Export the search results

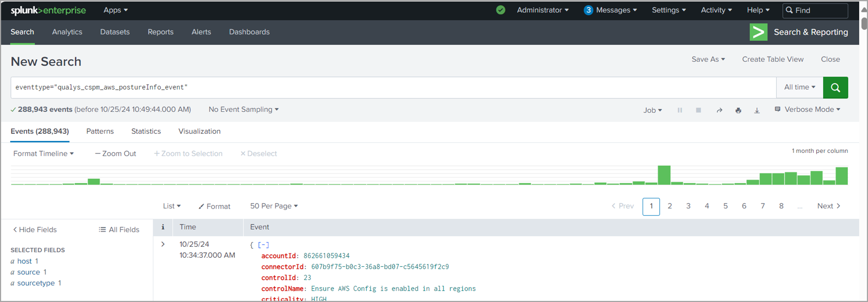click(x=757, y=110)
